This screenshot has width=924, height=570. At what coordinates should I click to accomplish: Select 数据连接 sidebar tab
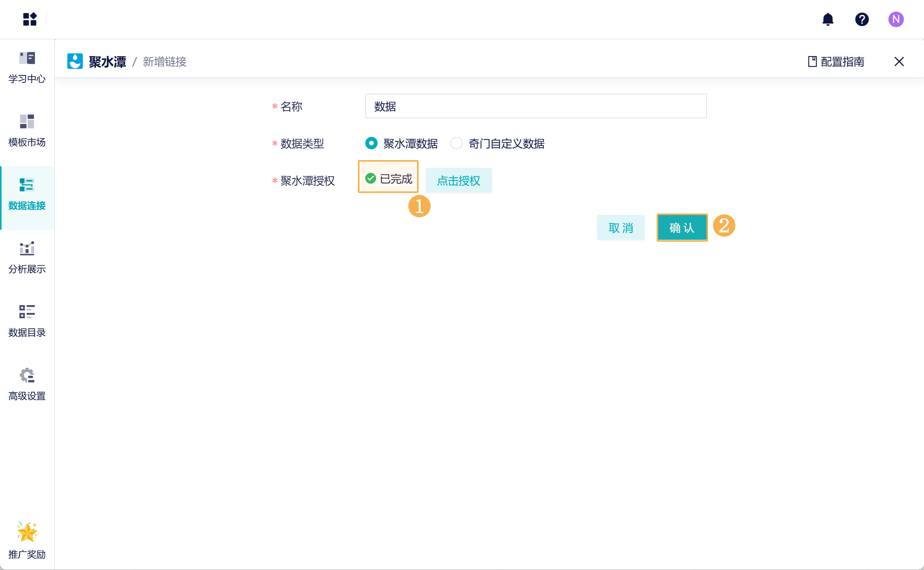[x=27, y=195]
